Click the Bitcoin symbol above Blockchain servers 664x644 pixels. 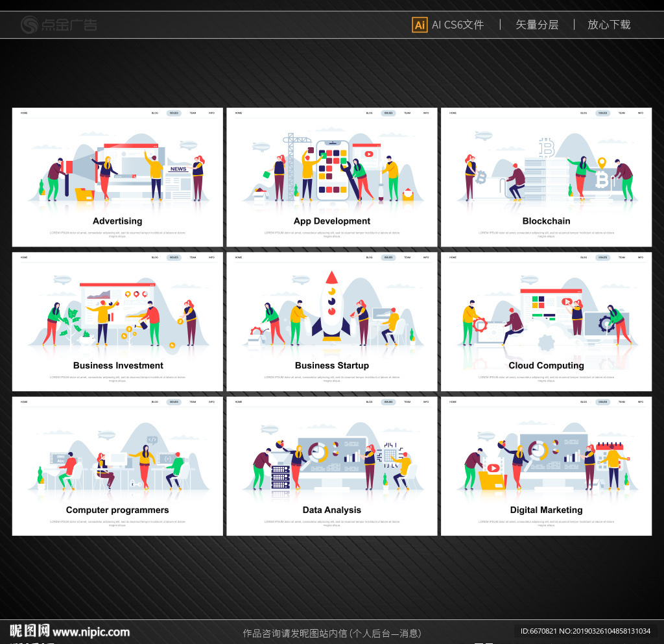(x=547, y=147)
